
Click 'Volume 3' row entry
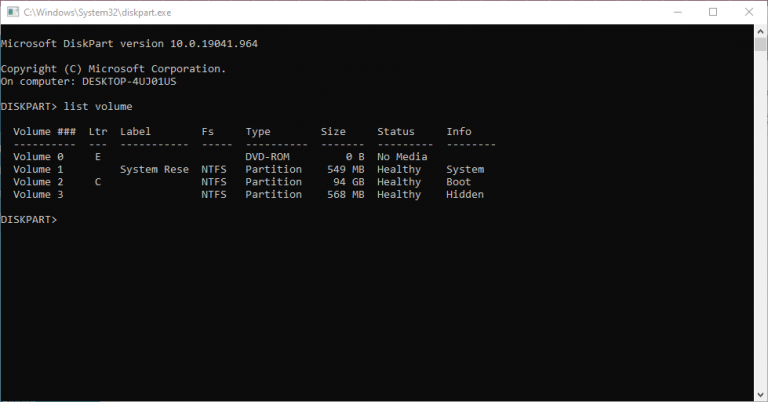click(x=38, y=194)
